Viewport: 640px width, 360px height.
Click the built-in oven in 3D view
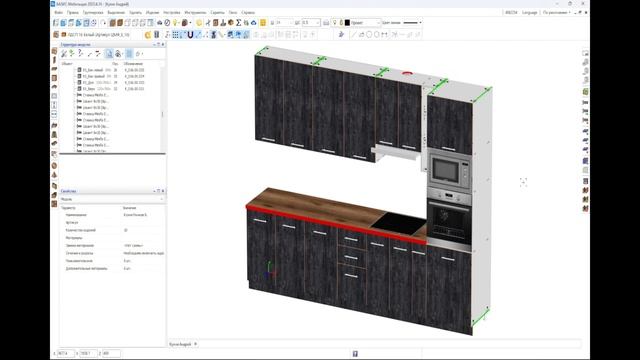pyautogui.click(x=449, y=218)
